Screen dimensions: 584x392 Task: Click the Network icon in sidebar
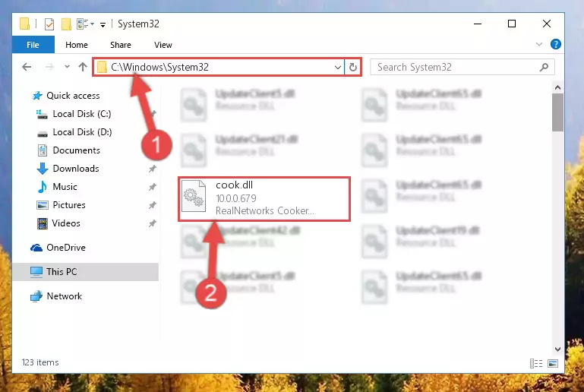click(36, 296)
